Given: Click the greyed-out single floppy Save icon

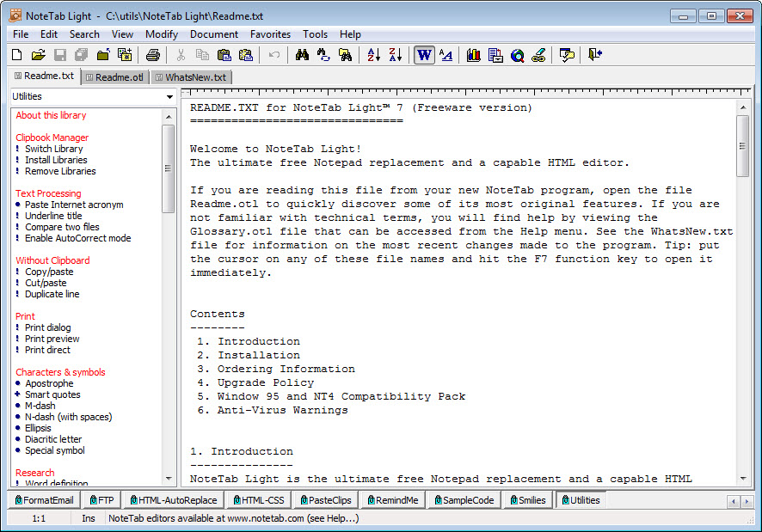Looking at the screenshot, I should 60,55.
